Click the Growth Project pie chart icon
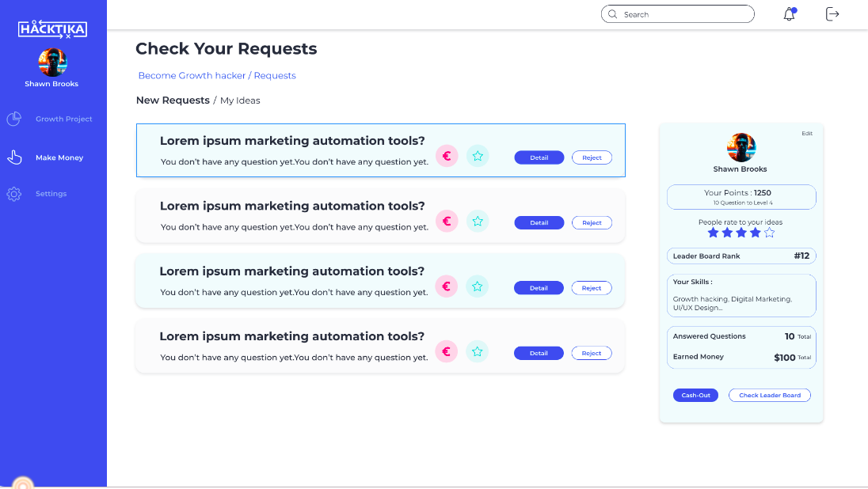This screenshot has height=489, width=868. (x=14, y=119)
